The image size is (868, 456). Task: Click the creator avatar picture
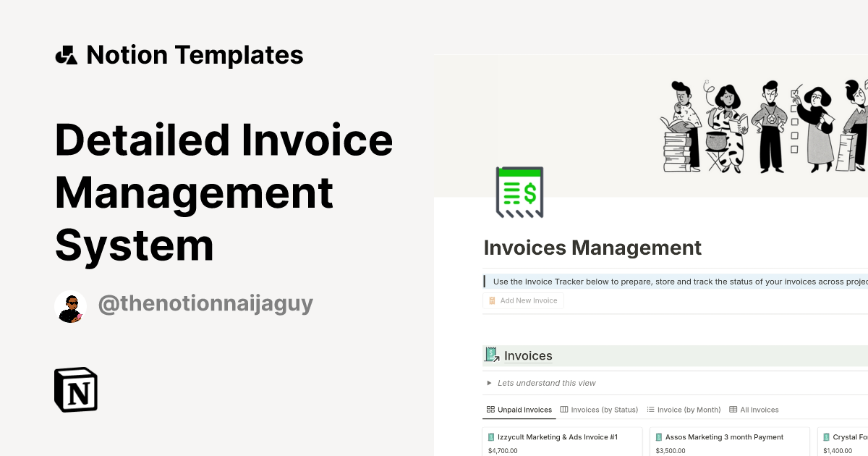[x=71, y=307]
